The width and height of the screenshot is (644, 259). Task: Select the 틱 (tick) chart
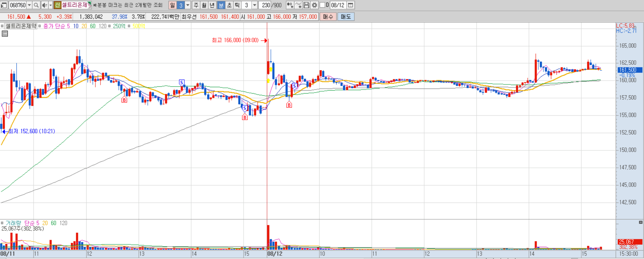tap(237, 5)
